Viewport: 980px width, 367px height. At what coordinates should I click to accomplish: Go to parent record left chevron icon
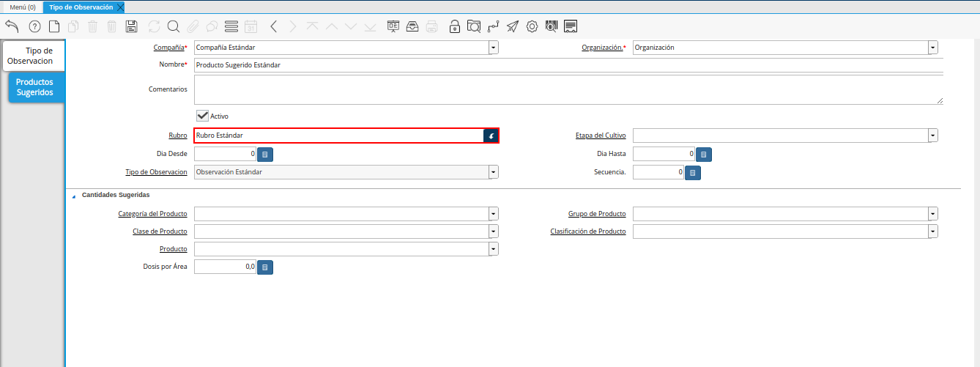pyautogui.click(x=273, y=26)
